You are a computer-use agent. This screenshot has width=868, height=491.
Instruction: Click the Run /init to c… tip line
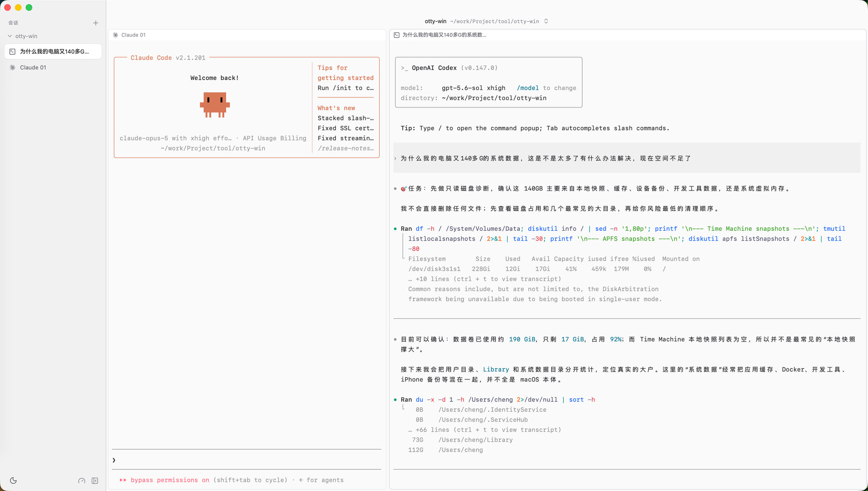[345, 88]
